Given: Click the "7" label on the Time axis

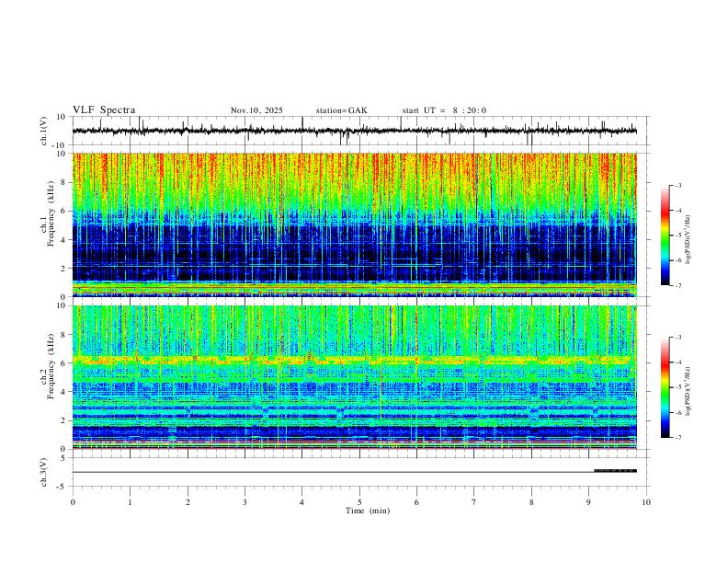Looking at the screenshot, I should point(474,502).
